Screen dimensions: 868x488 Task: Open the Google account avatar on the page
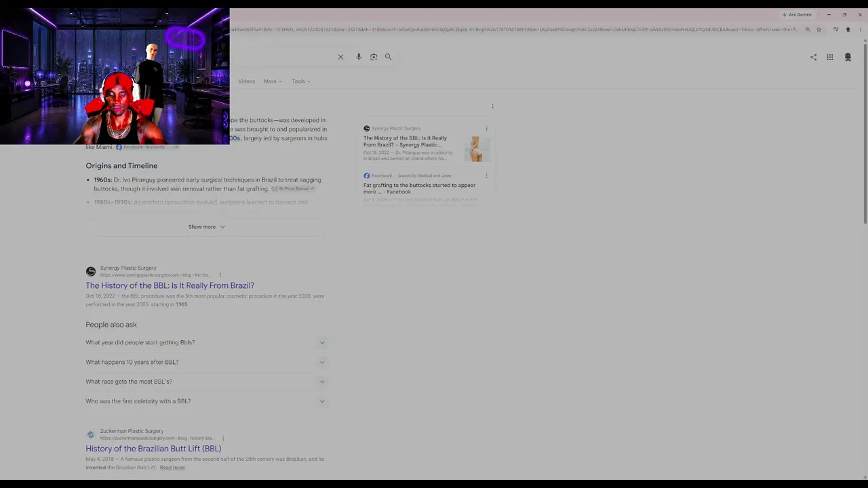[x=848, y=58]
